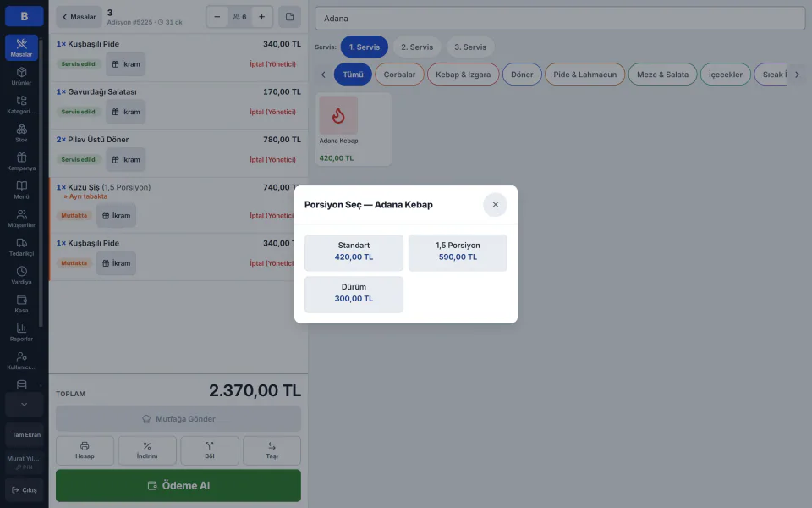Open the Ürünler sidebar section
Viewport: 812px width, 508px height.
(x=21, y=75)
